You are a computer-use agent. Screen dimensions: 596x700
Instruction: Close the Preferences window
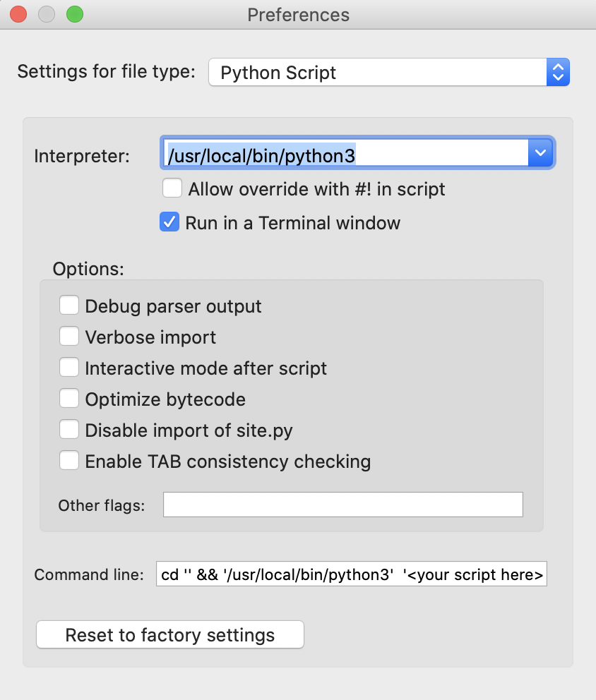click(x=18, y=14)
